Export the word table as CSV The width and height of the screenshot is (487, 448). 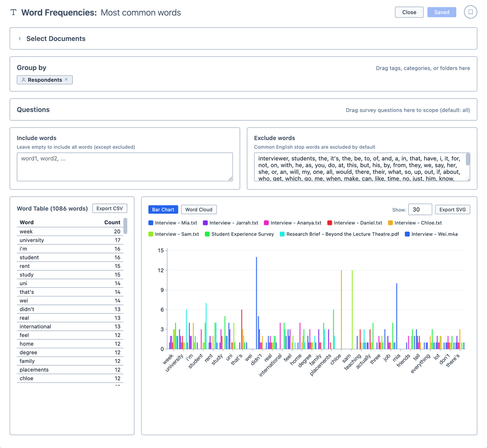coord(110,208)
